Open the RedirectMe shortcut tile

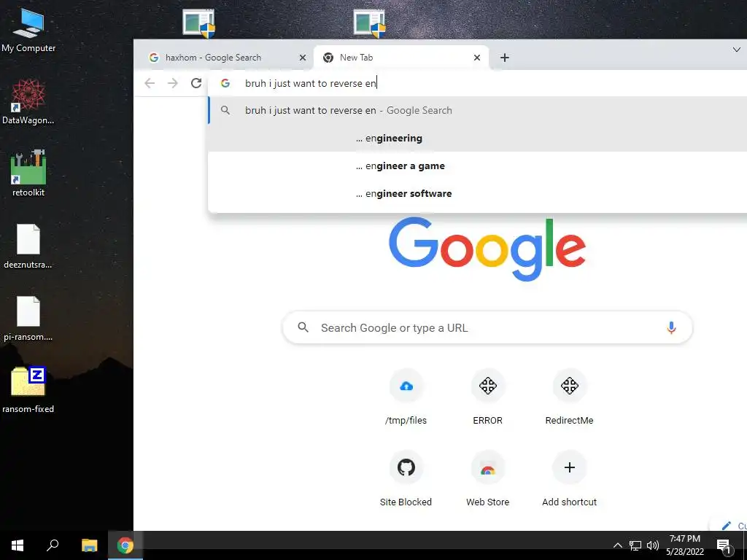[x=569, y=397]
